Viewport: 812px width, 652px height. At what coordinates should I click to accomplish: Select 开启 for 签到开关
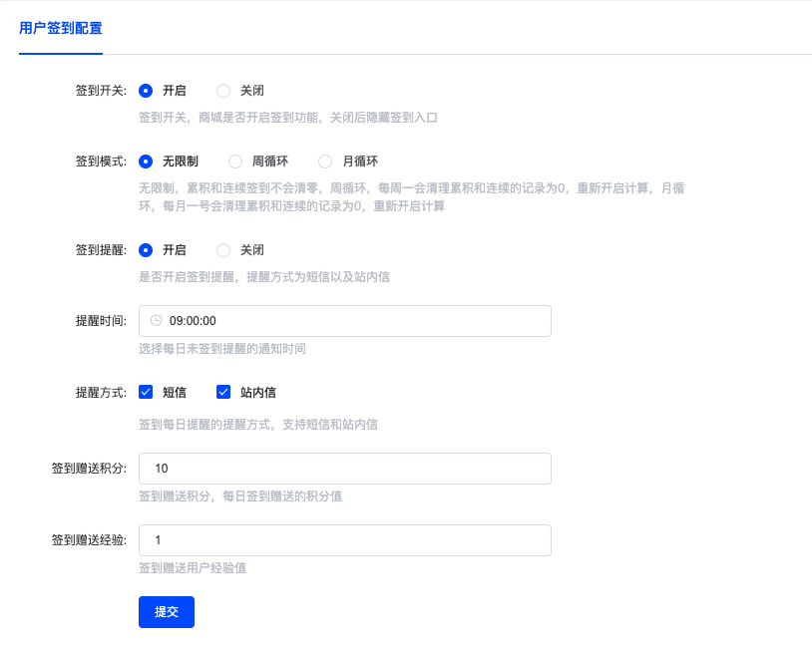coord(146,91)
